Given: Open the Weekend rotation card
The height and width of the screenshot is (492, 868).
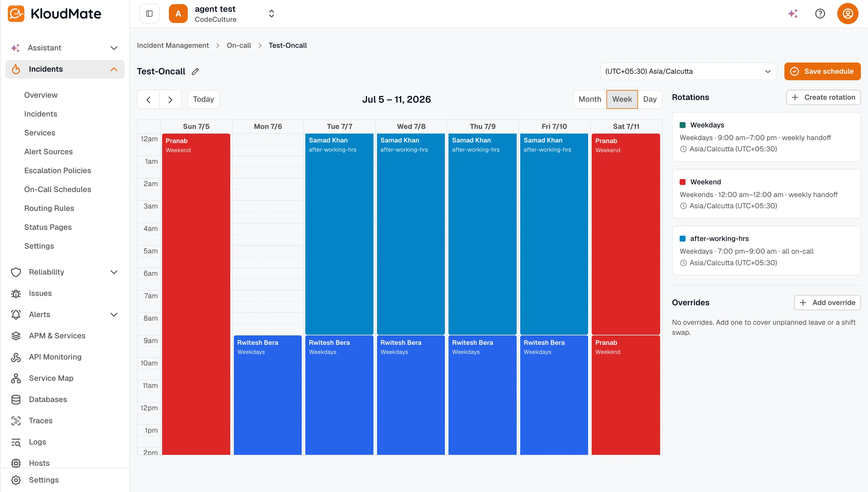Looking at the screenshot, I should click(x=766, y=193).
